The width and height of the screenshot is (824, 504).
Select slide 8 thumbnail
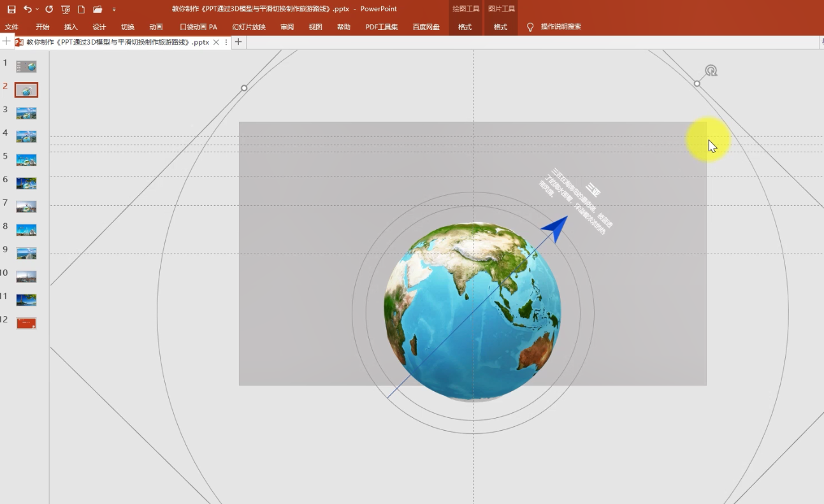[26, 230]
